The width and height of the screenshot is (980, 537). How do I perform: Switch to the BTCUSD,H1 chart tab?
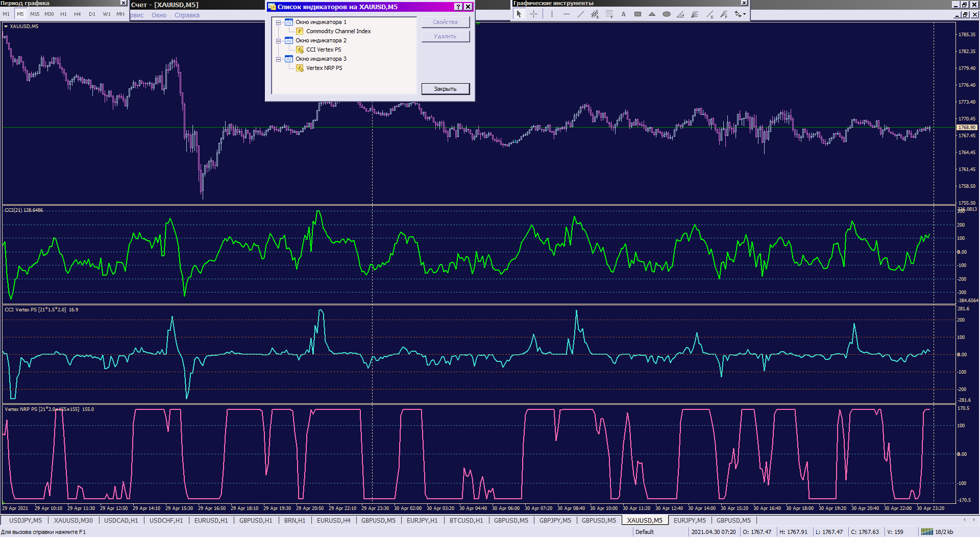tap(465, 521)
